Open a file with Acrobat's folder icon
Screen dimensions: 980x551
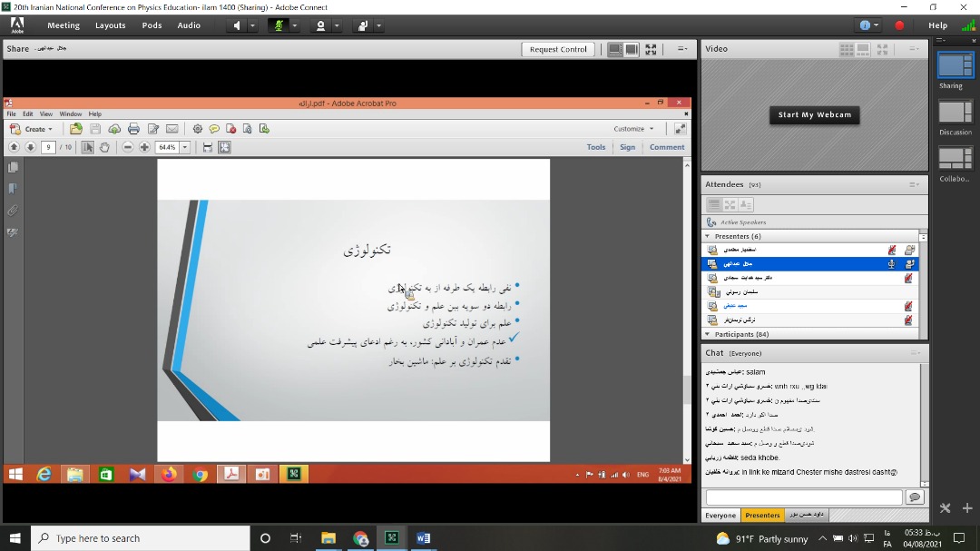point(75,129)
